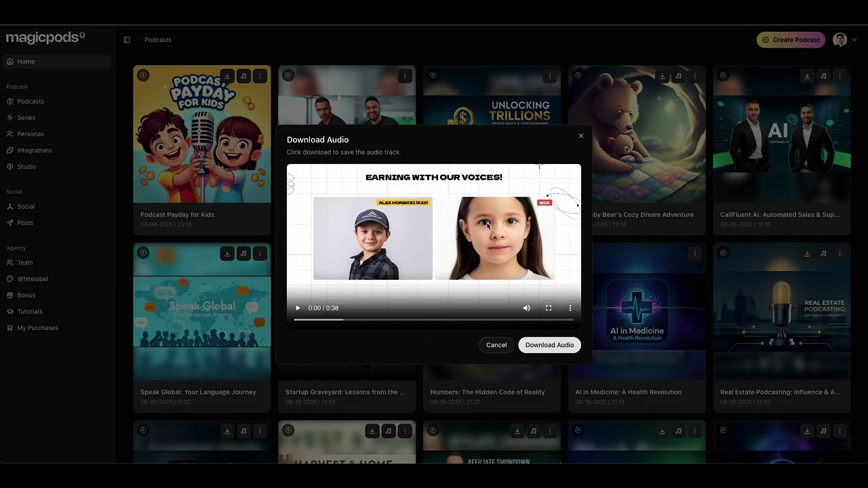The height and width of the screenshot is (488, 868).
Task: Click the My Purchases icon
Action: pos(9,328)
